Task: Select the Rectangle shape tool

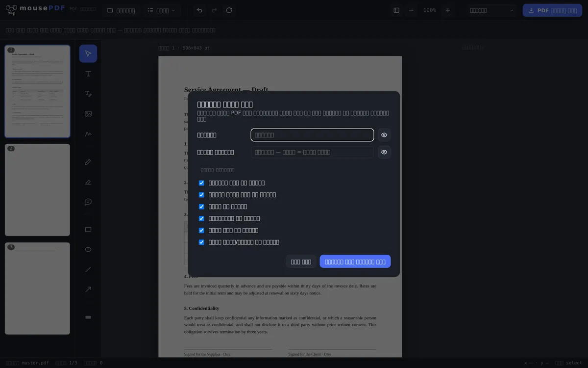Action: pos(88,229)
